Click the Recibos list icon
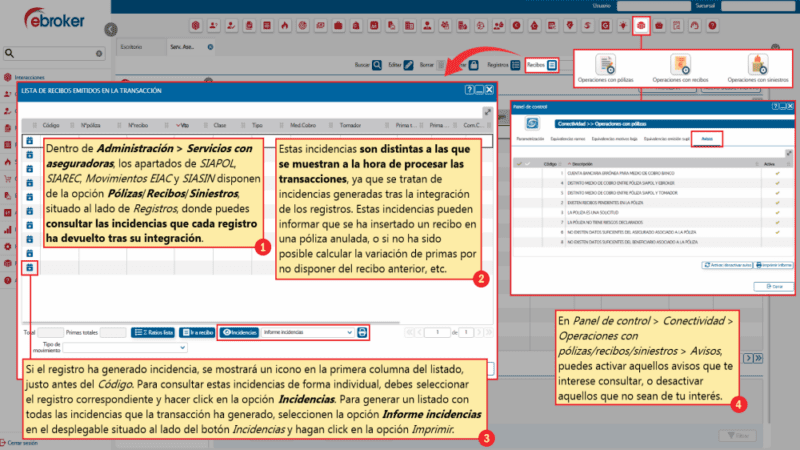800x450 pixels. coord(553,65)
